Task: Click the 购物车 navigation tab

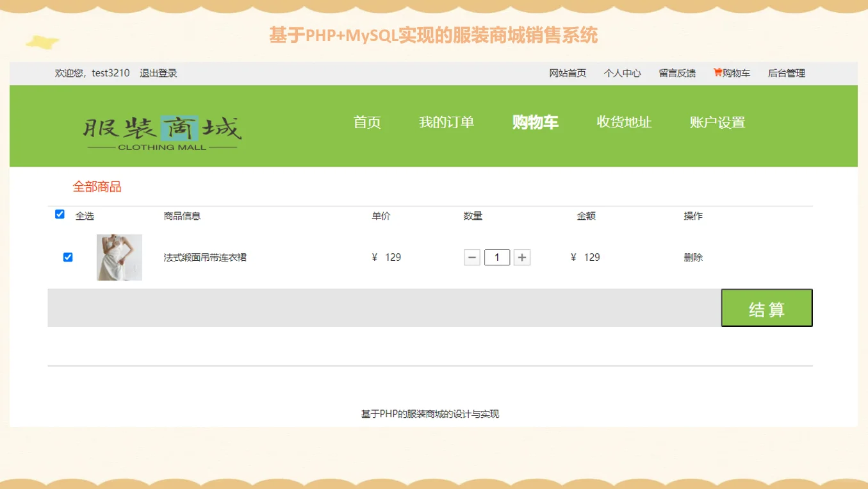Action: [536, 122]
